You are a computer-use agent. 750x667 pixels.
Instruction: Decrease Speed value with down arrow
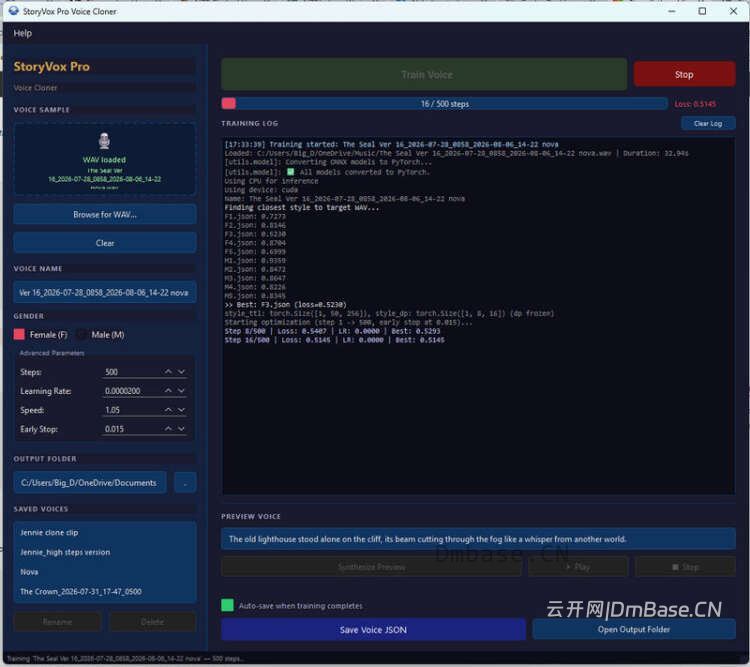click(181, 410)
